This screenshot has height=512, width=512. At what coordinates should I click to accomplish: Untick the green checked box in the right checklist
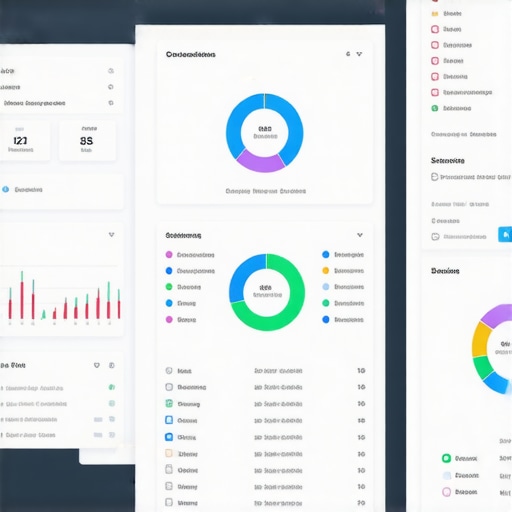[435, 108]
